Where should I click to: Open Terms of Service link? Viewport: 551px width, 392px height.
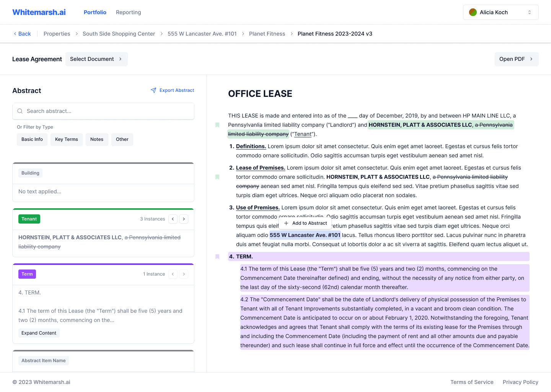472,382
